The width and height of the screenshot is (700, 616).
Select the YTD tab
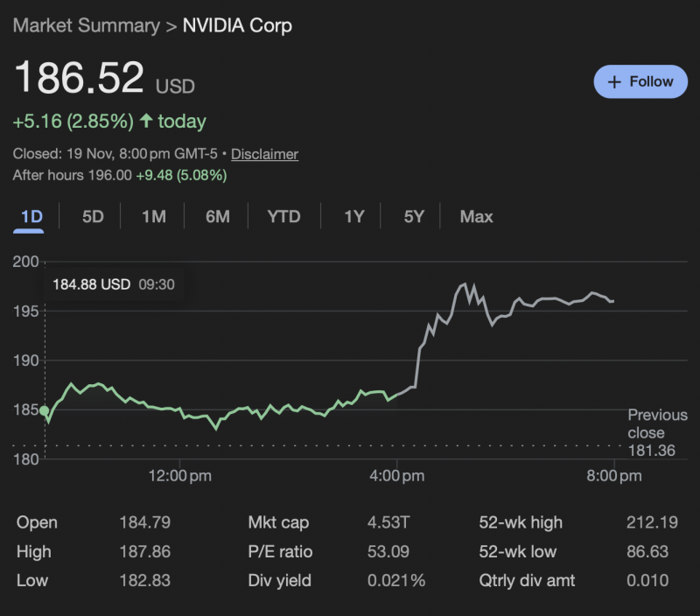(283, 216)
